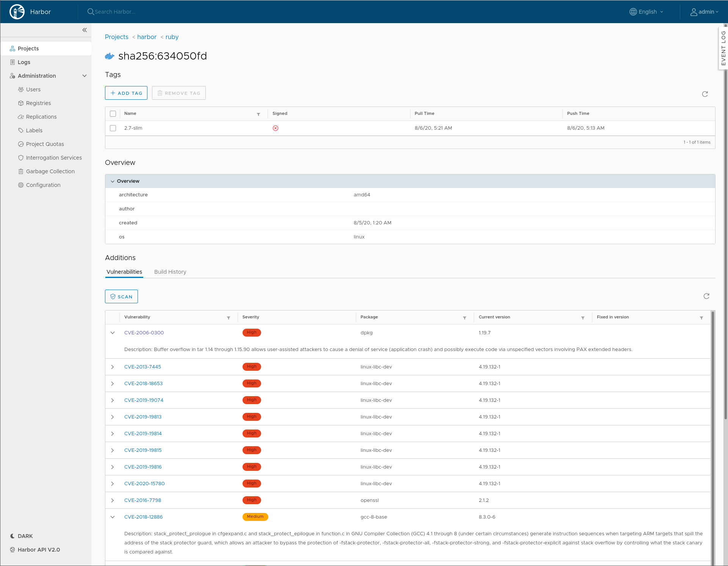Click the admin user icon
Screen dimensions: 728x566
pyautogui.click(x=694, y=12)
